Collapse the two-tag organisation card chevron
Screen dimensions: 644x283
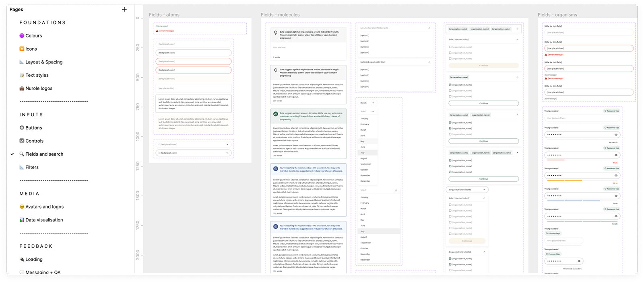[517, 115]
